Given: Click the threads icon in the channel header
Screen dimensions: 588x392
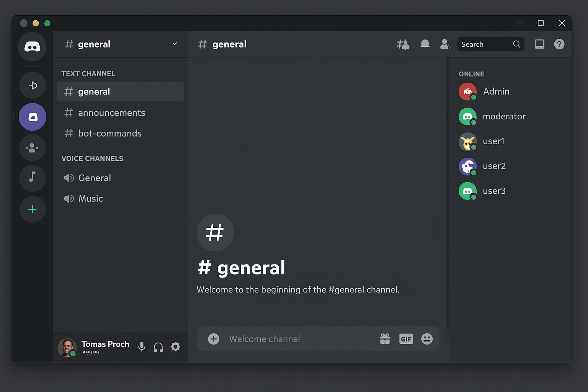Looking at the screenshot, I should click(x=403, y=44).
